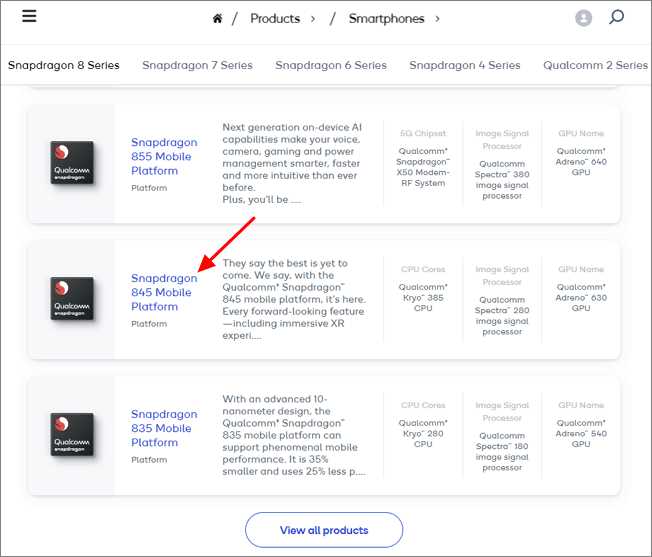Screen dimensions: 652x557
Task: Open the search magnifier icon
Action: [x=616, y=17]
